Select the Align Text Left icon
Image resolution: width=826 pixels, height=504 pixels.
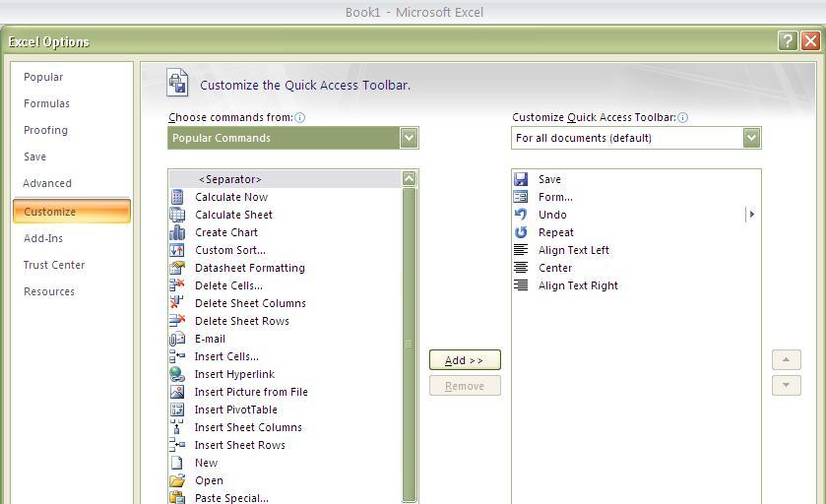coord(521,250)
